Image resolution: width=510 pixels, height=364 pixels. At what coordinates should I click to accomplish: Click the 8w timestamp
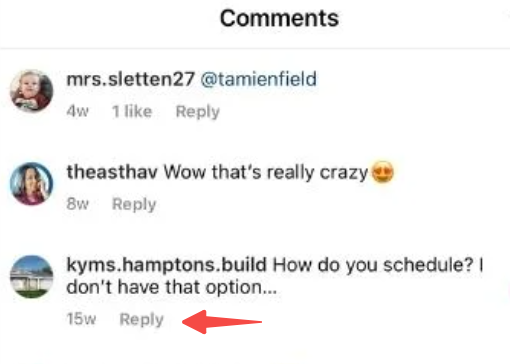(77, 204)
